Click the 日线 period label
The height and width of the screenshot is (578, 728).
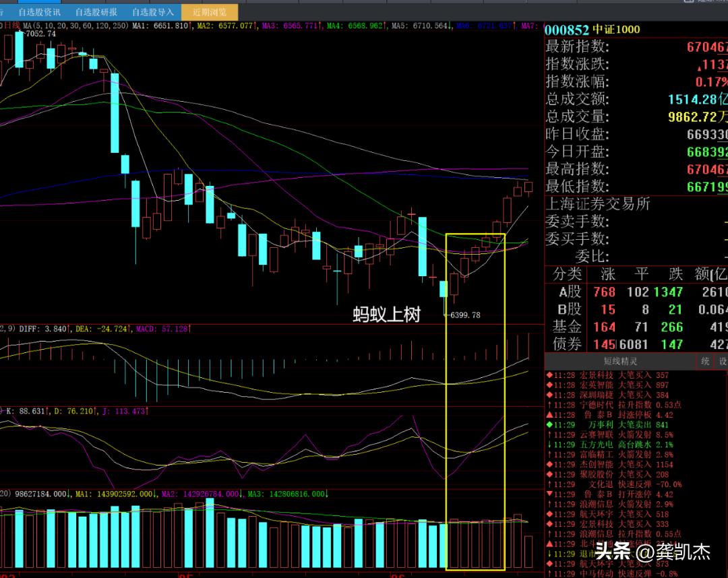[x=12, y=26]
